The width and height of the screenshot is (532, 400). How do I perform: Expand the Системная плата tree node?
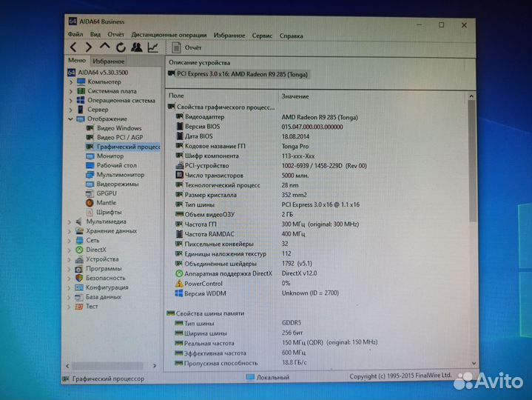pyautogui.click(x=71, y=91)
